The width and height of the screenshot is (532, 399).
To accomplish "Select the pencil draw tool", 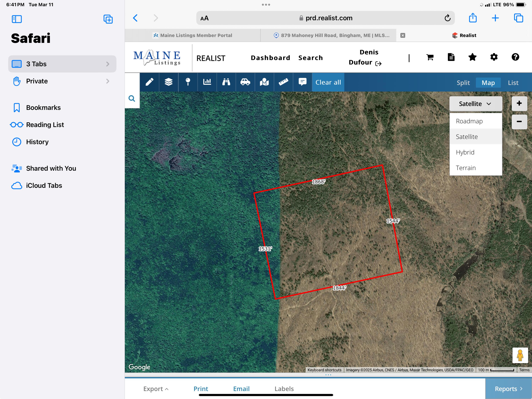I will tap(149, 82).
